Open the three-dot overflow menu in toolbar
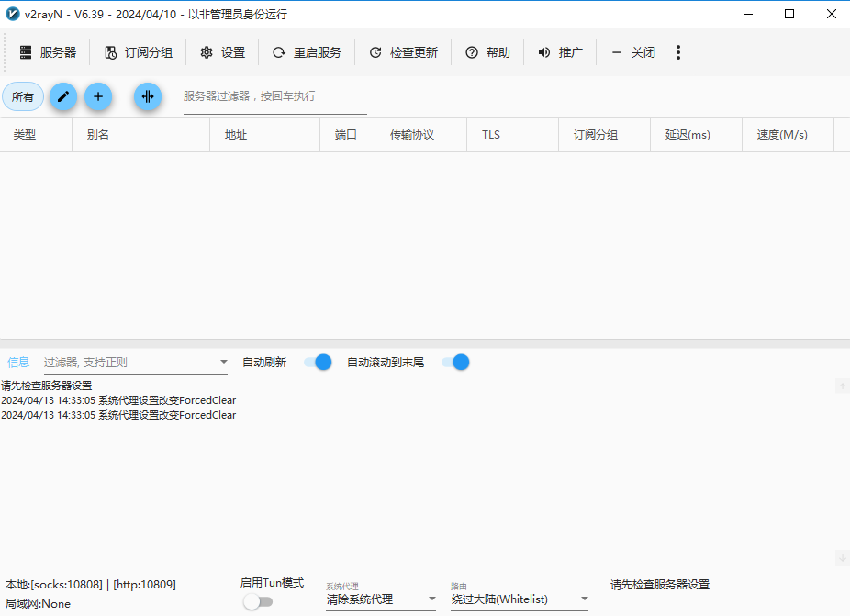The width and height of the screenshot is (850, 616). [678, 52]
